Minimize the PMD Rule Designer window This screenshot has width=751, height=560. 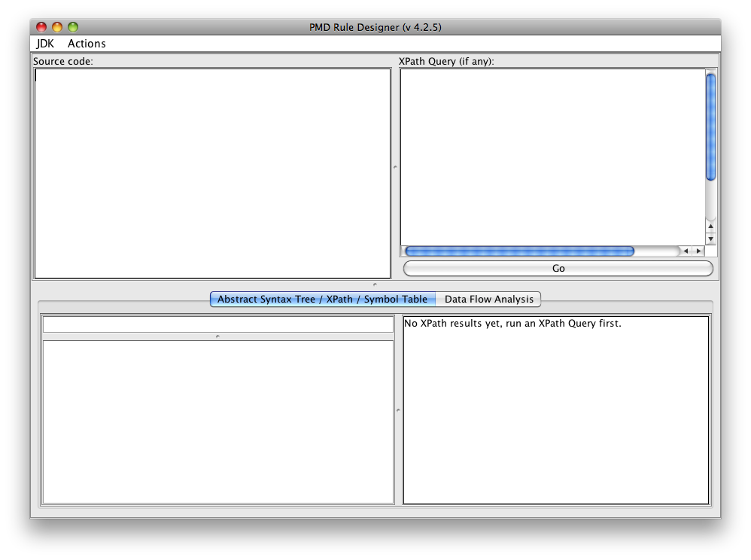click(x=57, y=27)
